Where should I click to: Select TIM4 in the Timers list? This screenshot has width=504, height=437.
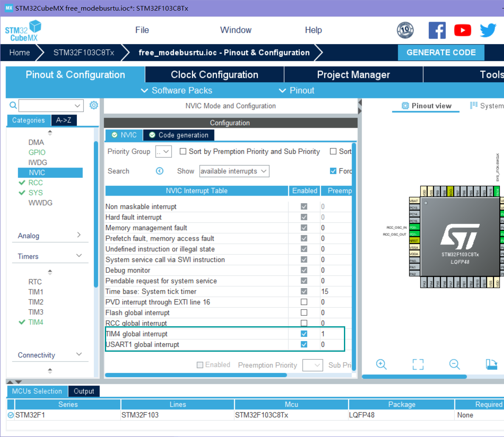pos(36,322)
